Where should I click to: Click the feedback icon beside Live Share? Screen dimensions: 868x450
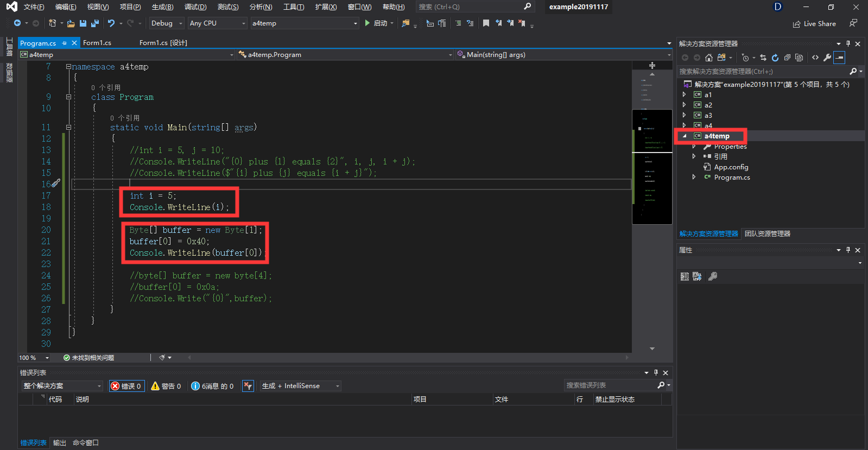tap(853, 23)
